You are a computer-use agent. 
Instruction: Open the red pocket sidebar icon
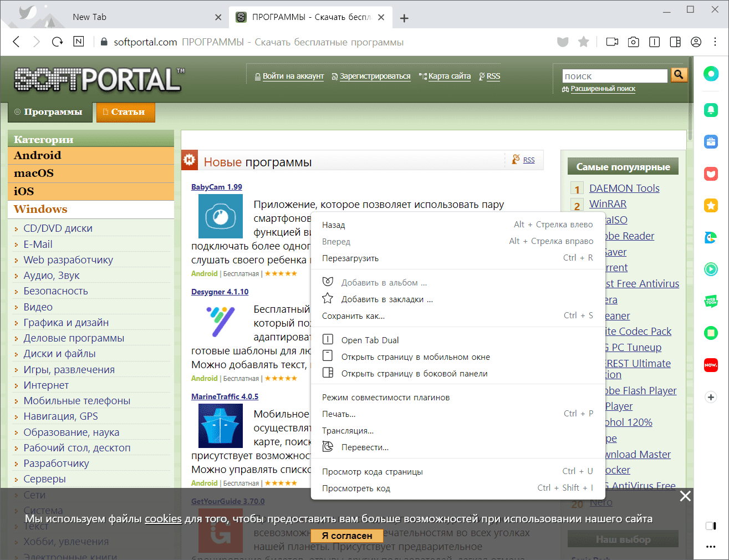(x=711, y=174)
